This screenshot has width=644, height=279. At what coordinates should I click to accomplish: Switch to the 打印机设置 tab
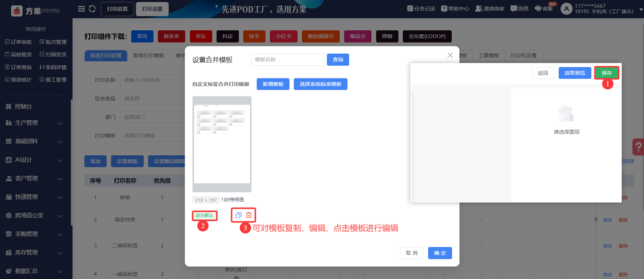524,56
